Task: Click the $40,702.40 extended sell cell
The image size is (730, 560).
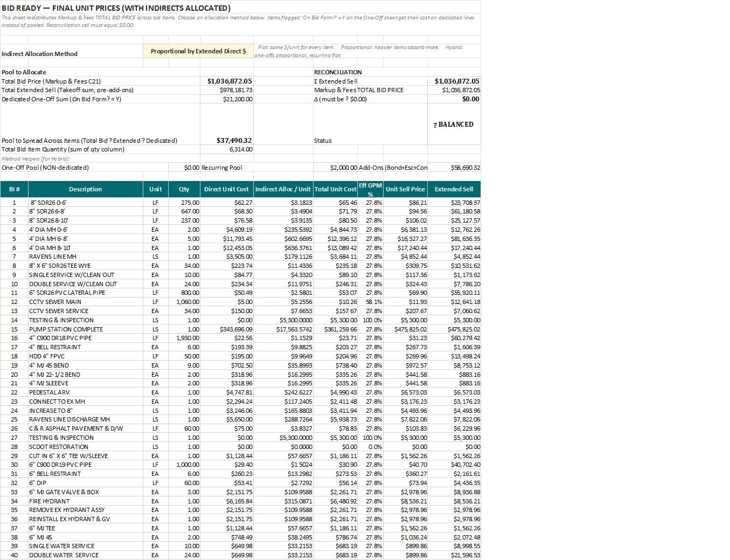Action: click(x=454, y=465)
